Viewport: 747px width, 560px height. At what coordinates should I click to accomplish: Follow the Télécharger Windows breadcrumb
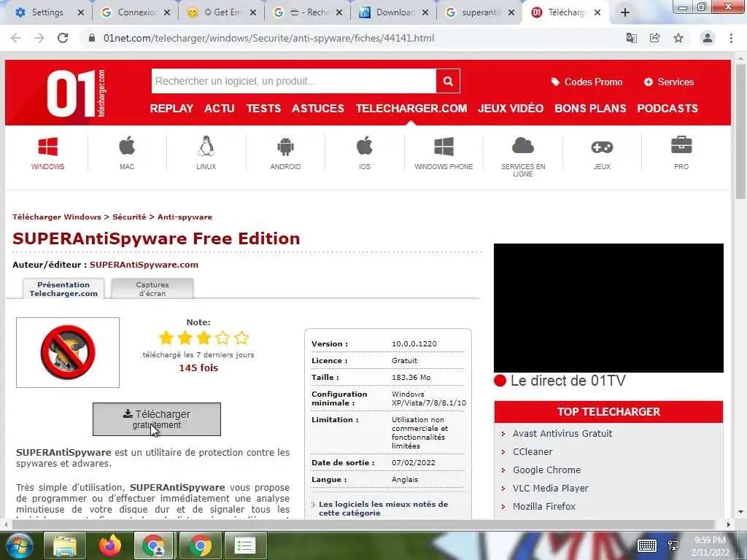(x=57, y=217)
